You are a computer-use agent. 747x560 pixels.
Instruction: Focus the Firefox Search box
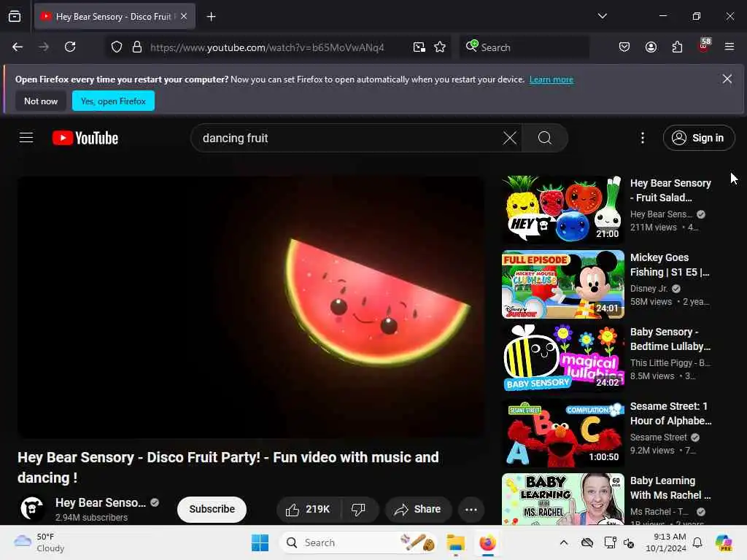point(524,47)
